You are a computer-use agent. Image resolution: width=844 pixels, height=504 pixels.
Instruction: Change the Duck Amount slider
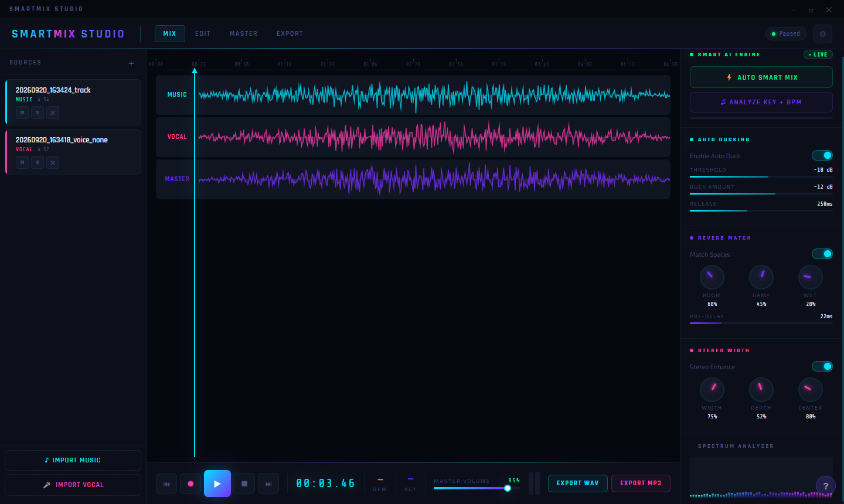[761, 193]
